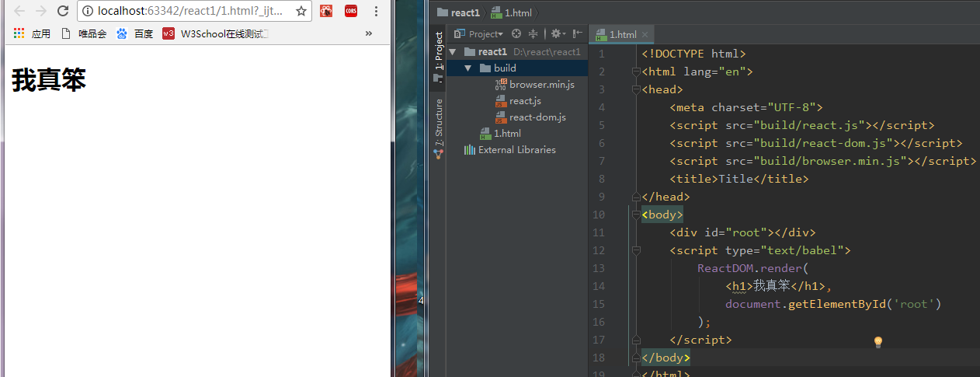This screenshot has height=377, width=980.
Task: Click the div id="root" line
Action: (742, 232)
